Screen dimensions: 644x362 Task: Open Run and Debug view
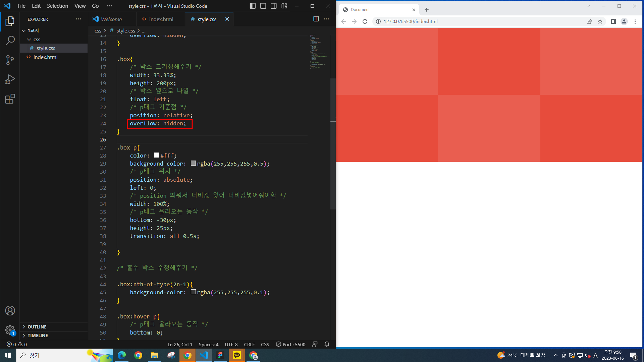click(x=10, y=79)
